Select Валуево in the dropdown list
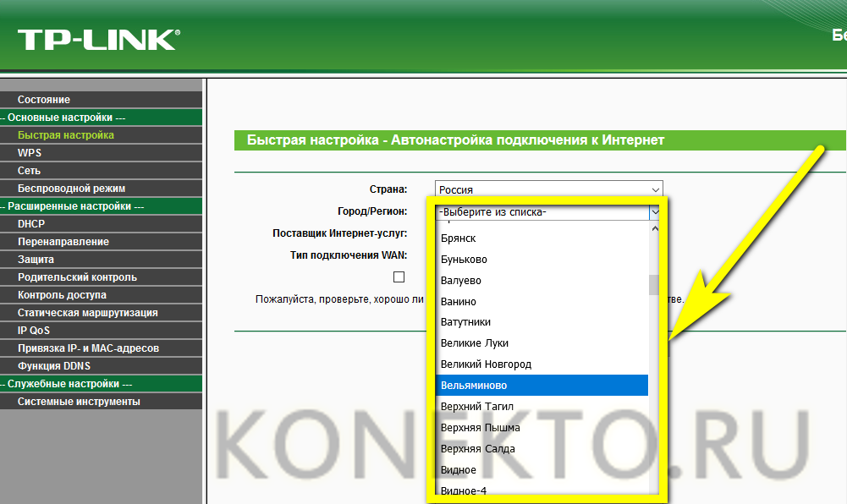847x504 pixels. (x=542, y=280)
